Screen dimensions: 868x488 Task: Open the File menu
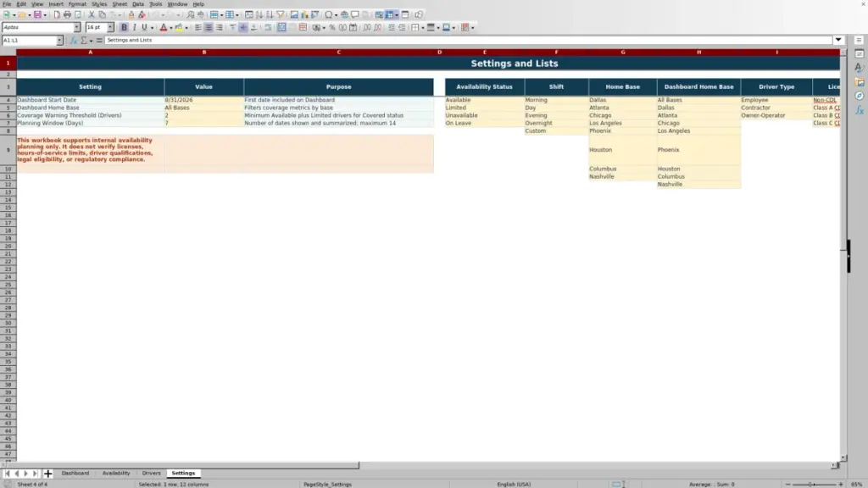click(x=7, y=4)
